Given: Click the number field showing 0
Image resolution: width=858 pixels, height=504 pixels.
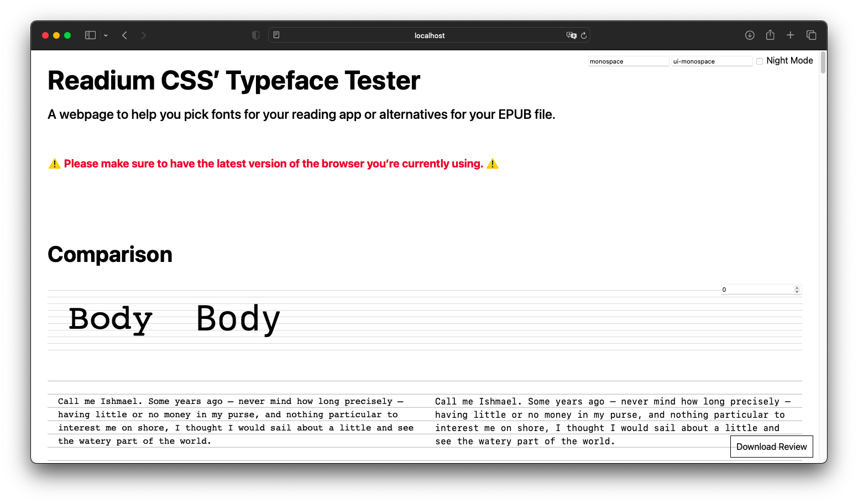Looking at the screenshot, I should click(761, 290).
